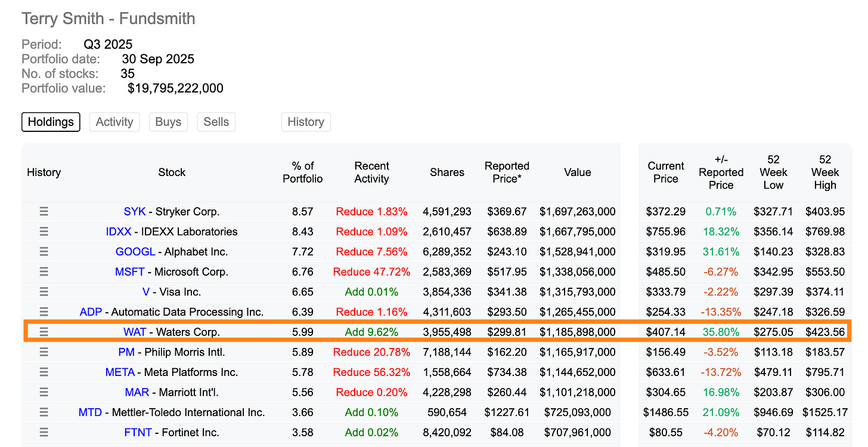This screenshot has width=868, height=447.
Task: Open history icon for Fortinet row
Action: coord(44,433)
